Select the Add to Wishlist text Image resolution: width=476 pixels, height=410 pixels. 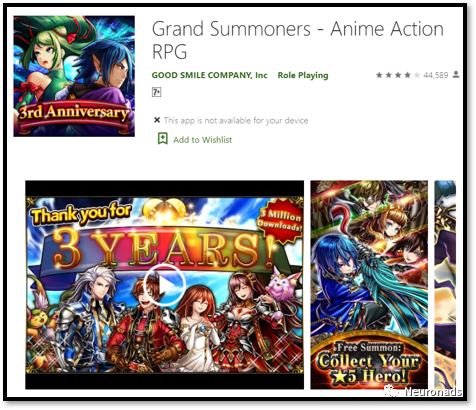[202, 140]
